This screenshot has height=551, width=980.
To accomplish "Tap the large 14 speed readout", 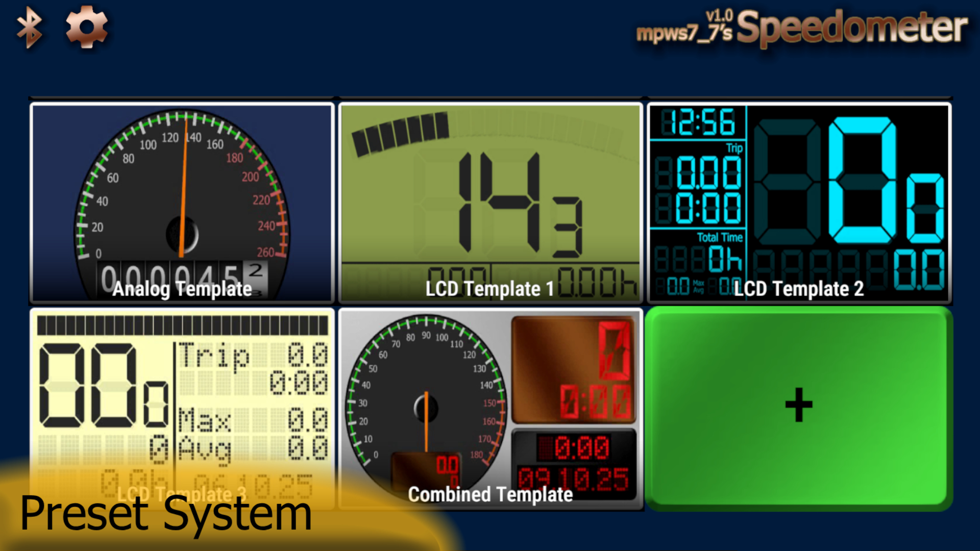I will point(500,202).
